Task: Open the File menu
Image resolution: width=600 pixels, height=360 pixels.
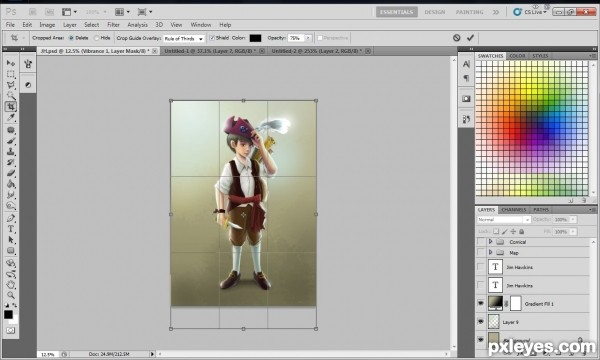Action: click(10, 24)
